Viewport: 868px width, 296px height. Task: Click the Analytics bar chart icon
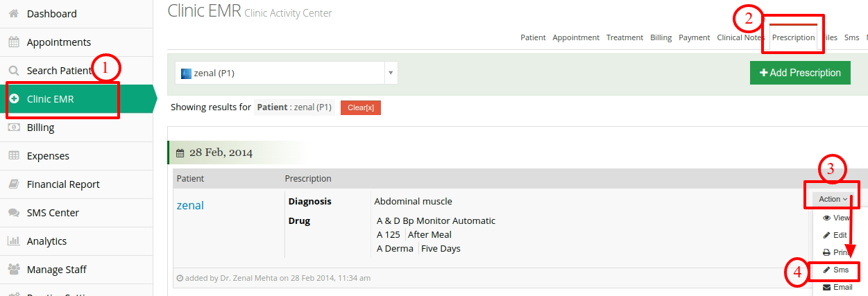pyautogui.click(x=13, y=241)
